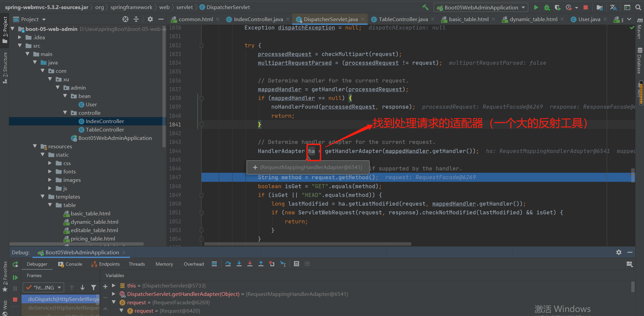Click the red Stop icon in top toolbar
Screen dimensions: 644x316
[x=586, y=7]
